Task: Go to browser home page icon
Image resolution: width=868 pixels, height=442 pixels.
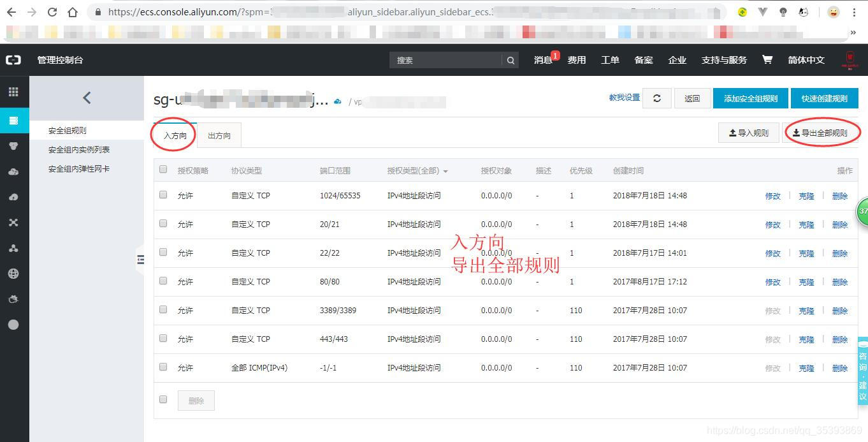Action: tap(73, 12)
